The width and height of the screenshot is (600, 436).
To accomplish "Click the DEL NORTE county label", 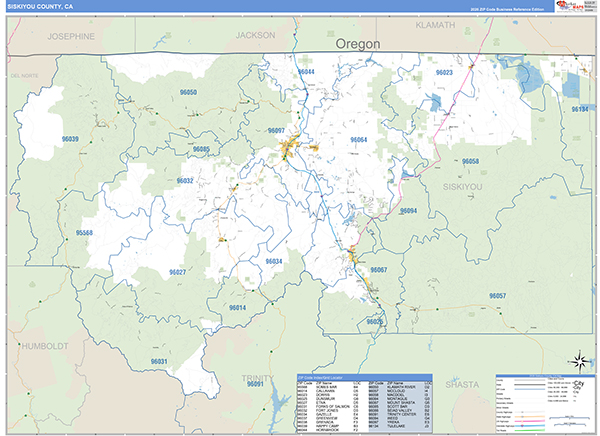I will point(24,76).
